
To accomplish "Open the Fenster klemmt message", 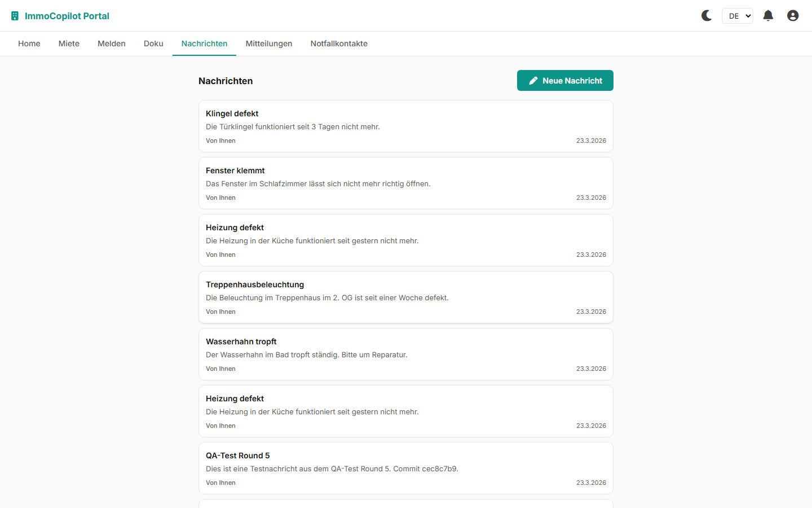I will pyautogui.click(x=405, y=183).
